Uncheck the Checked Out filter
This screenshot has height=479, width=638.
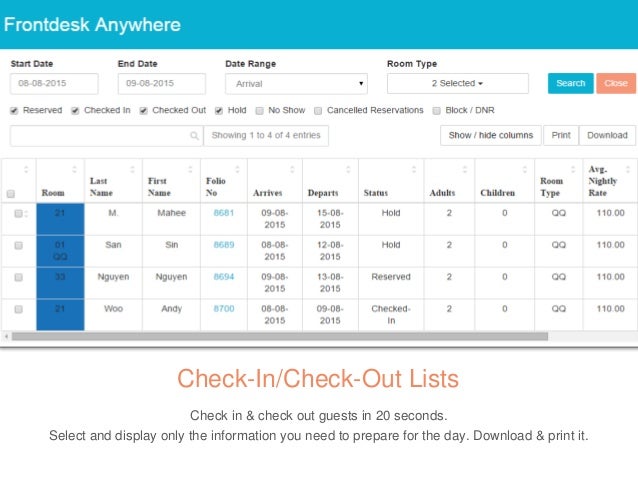pos(143,111)
